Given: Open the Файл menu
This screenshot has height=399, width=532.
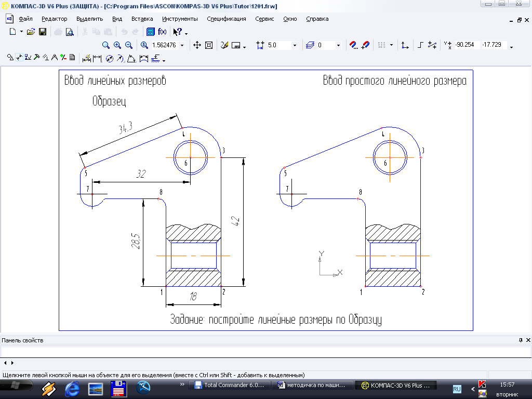Looking at the screenshot, I should [x=25, y=19].
